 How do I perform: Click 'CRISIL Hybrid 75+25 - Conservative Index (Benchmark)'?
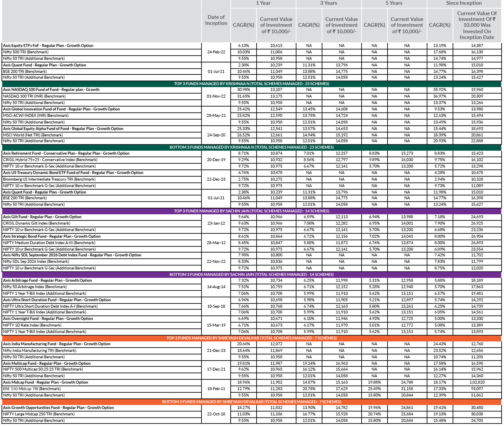pos(50,160)
